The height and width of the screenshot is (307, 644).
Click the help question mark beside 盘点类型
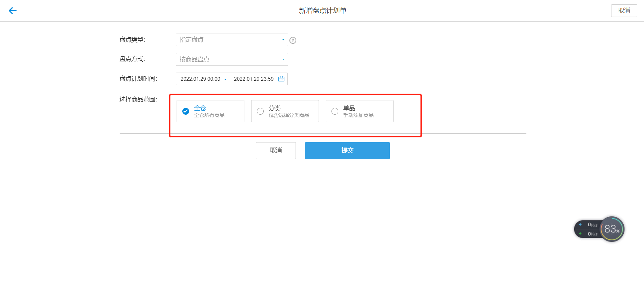(293, 40)
